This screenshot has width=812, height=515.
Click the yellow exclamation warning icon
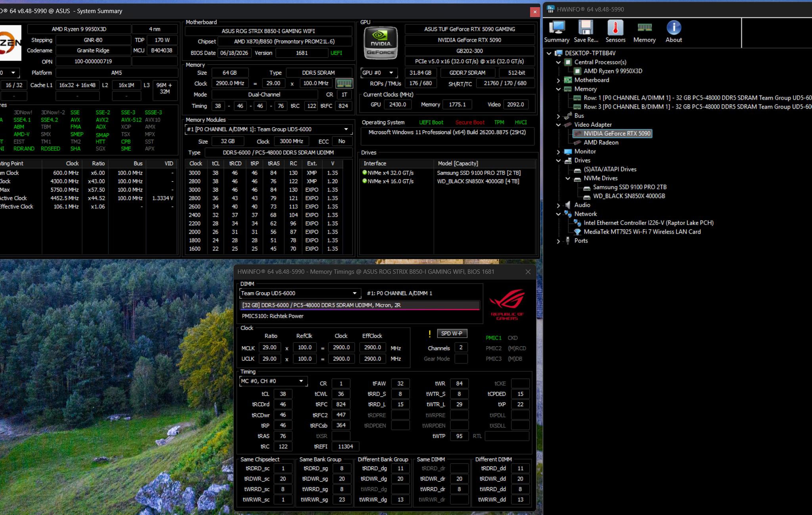tap(429, 334)
